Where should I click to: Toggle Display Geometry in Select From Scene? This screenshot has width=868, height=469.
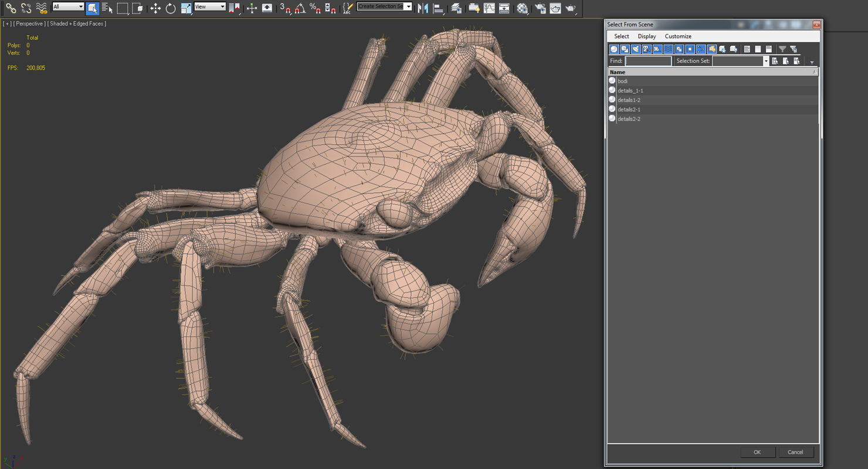click(614, 49)
